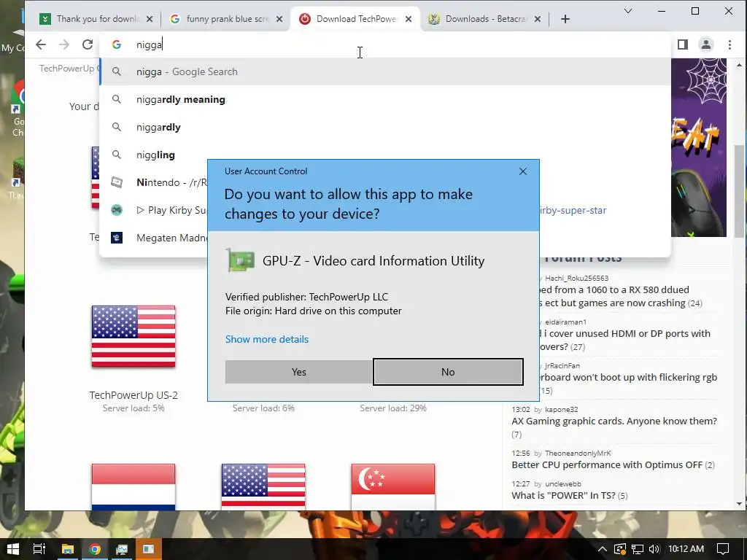The width and height of the screenshot is (747, 560).
Task: Click the TechPowerUp US-2 American flag
Action: (x=133, y=337)
